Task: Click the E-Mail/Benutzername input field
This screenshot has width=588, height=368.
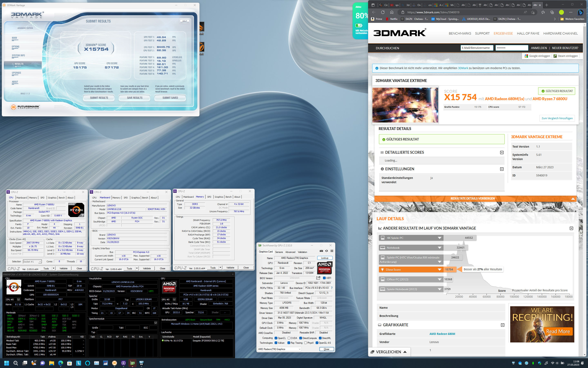Action: [477, 48]
